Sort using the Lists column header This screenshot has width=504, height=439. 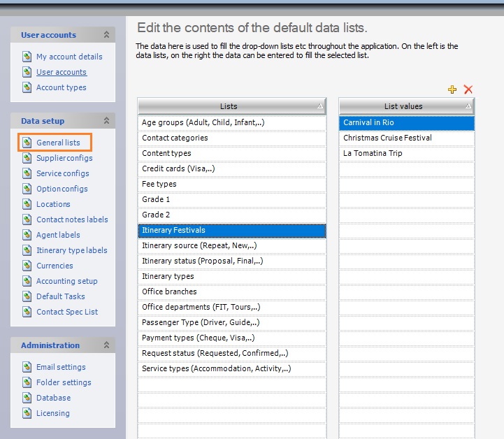(229, 106)
